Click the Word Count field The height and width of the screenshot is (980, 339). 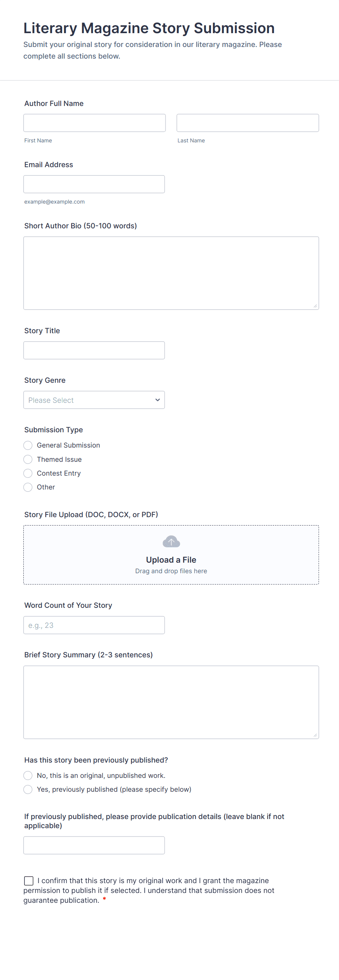pyautogui.click(x=94, y=625)
